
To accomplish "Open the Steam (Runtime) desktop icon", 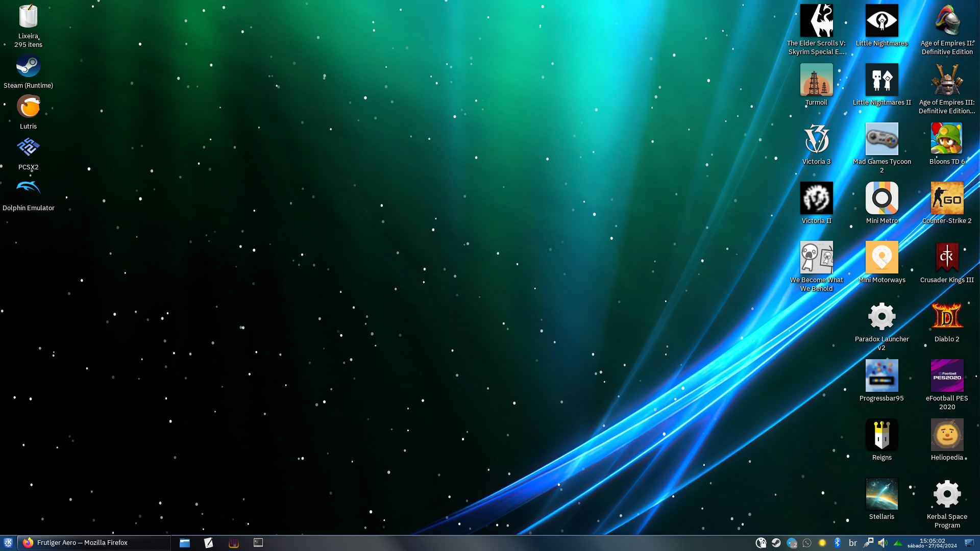I will 28,67.
